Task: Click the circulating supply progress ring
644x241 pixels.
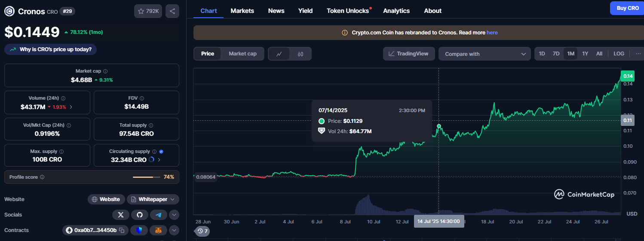Action: point(151,160)
